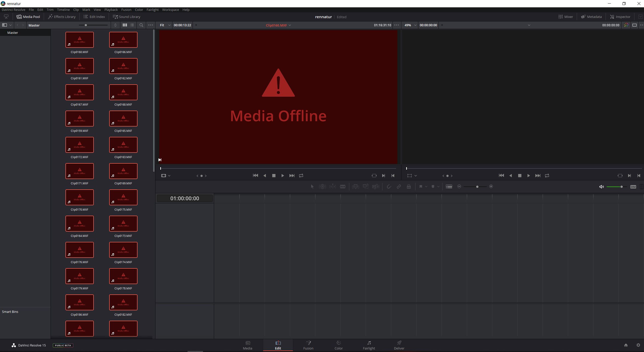Toggle Linked Selection chain icon

click(x=399, y=187)
